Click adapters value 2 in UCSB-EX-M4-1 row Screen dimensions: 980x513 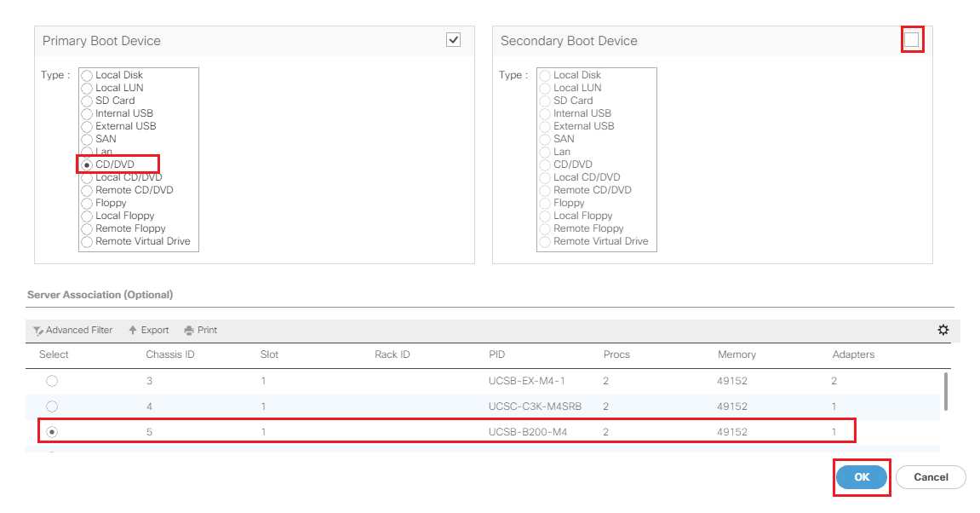834,381
